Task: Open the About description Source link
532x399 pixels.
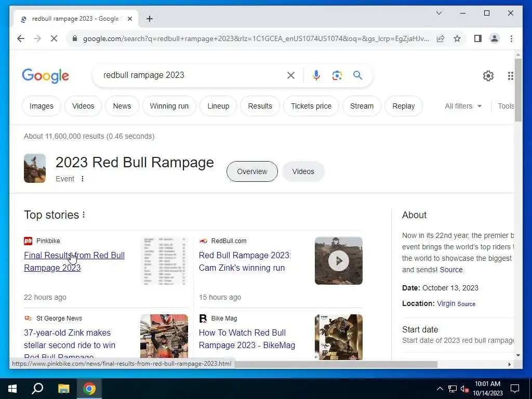Action: point(451,270)
